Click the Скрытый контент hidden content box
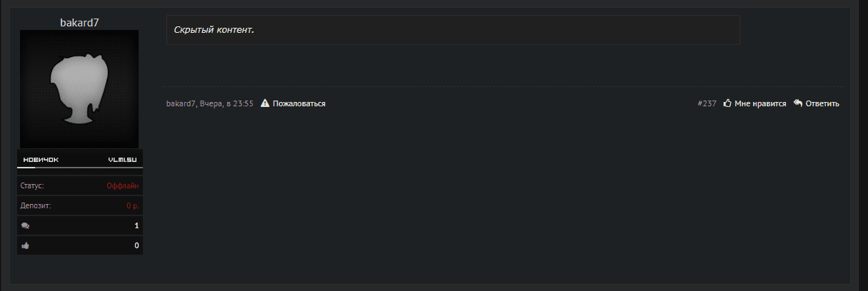 pyautogui.click(x=452, y=30)
